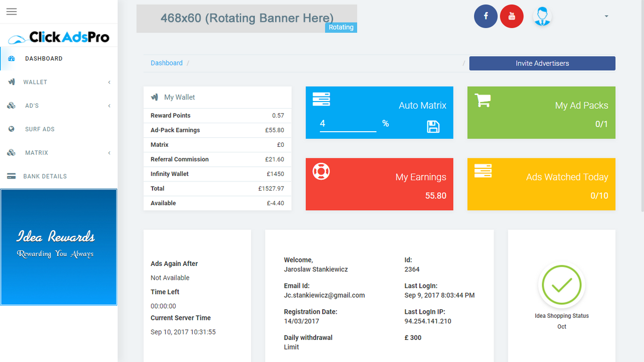Click the Wallet sidebar icon
The height and width of the screenshot is (362, 644).
(x=12, y=82)
